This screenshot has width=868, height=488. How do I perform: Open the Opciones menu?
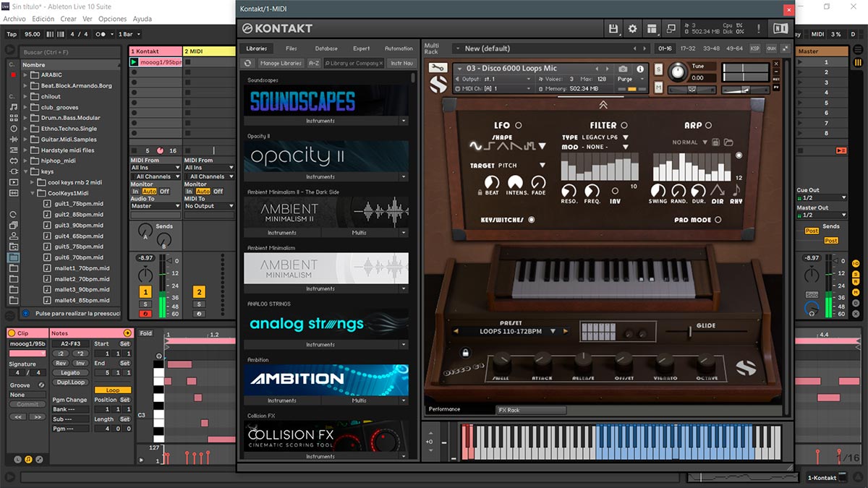(112, 19)
